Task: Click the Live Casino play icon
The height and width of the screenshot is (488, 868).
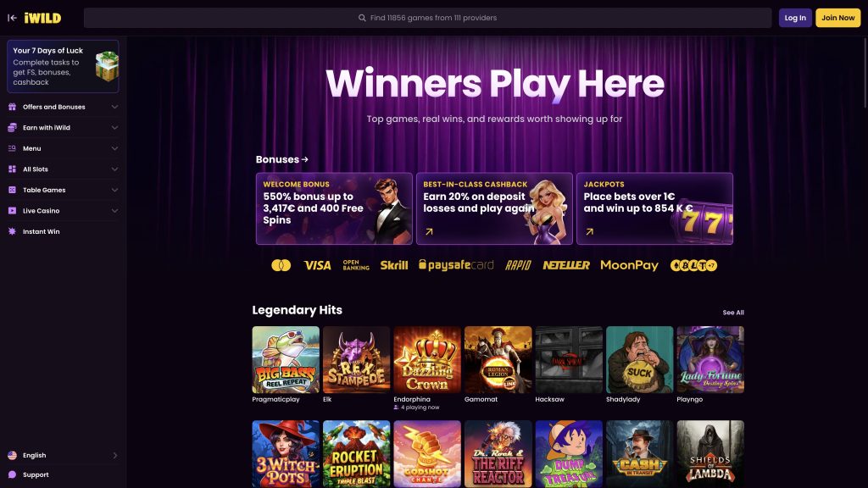Action: (x=12, y=211)
